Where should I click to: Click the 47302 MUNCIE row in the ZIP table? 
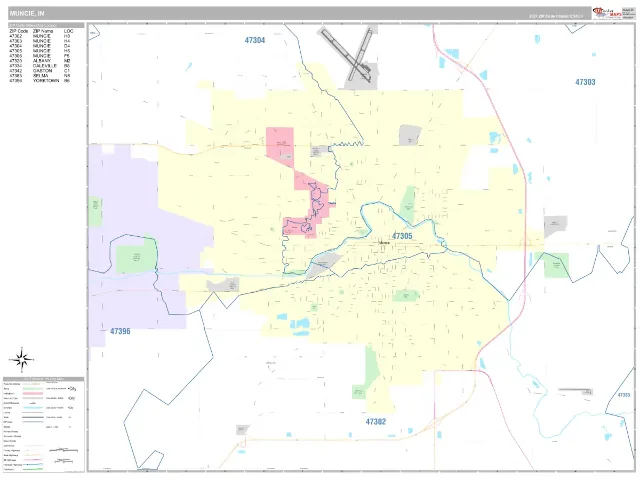pyautogui.click(x=40, y=36)
